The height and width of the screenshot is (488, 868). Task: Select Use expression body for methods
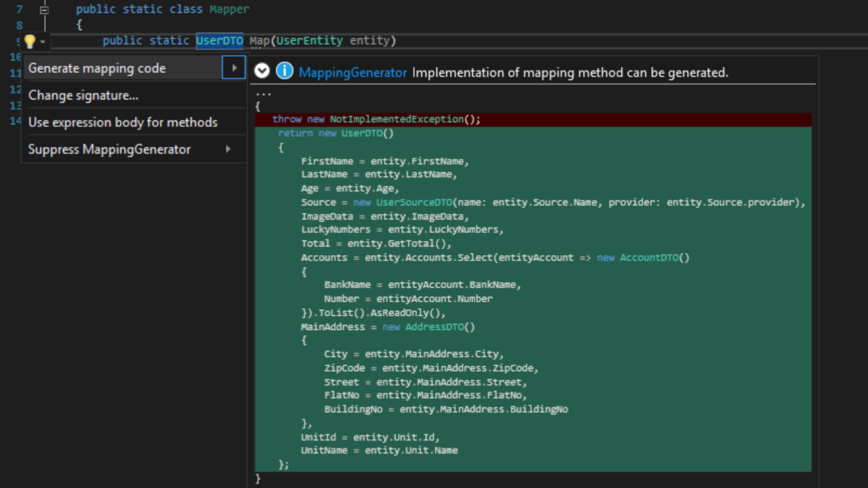(x=123, y=122)
